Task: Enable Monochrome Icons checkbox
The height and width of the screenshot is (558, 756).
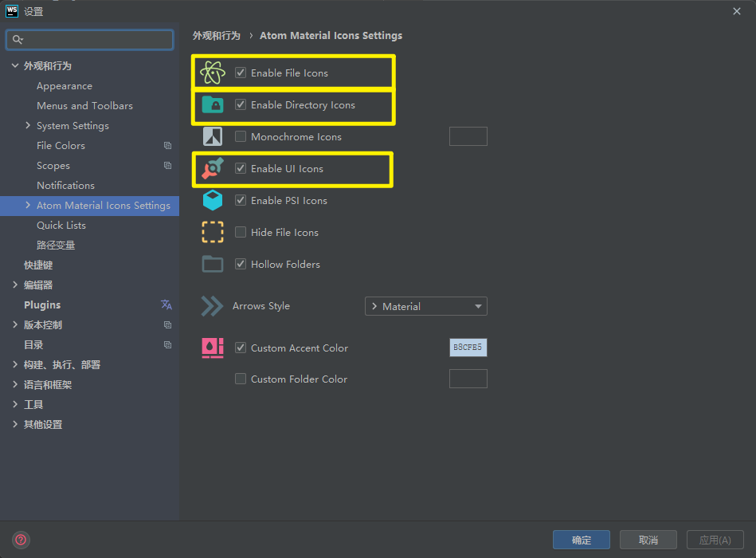Action: click(241, 136)
